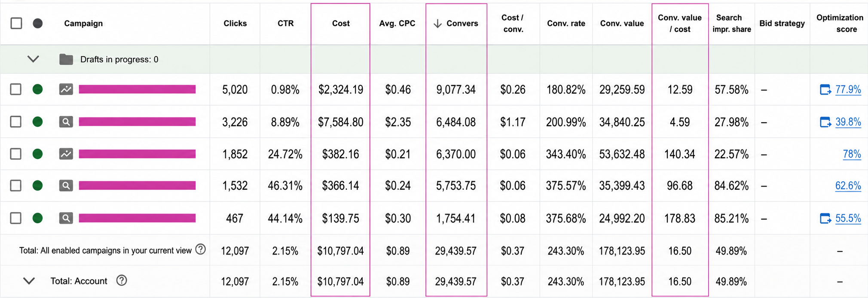
Task: Click the display campaign icon with $2,324.19 cost
Action: pos(66,89)
